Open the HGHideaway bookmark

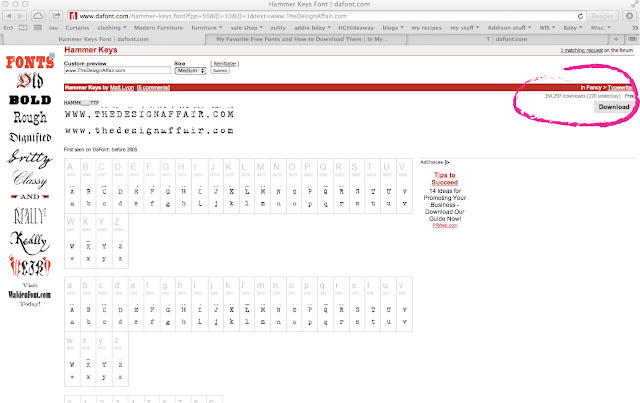356,28
